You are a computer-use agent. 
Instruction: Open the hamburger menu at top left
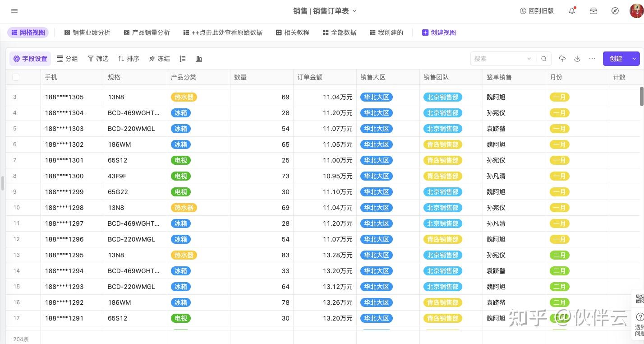[14, 11]
